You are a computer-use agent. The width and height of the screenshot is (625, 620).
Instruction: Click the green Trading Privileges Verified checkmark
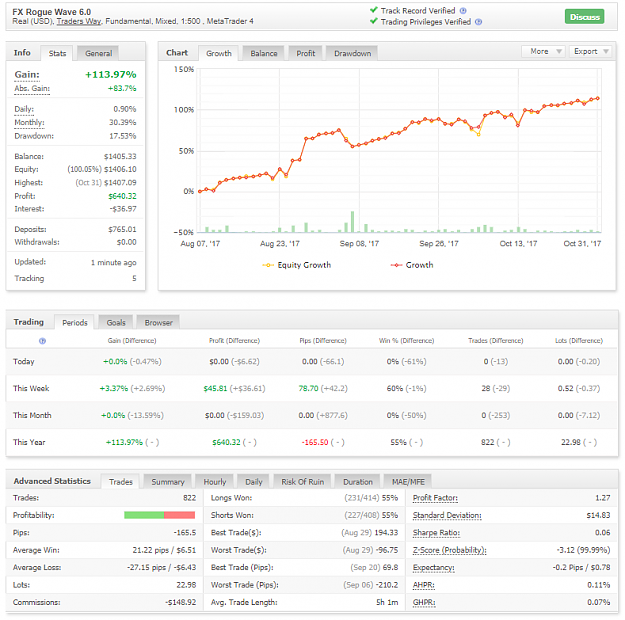pos(373,21)
